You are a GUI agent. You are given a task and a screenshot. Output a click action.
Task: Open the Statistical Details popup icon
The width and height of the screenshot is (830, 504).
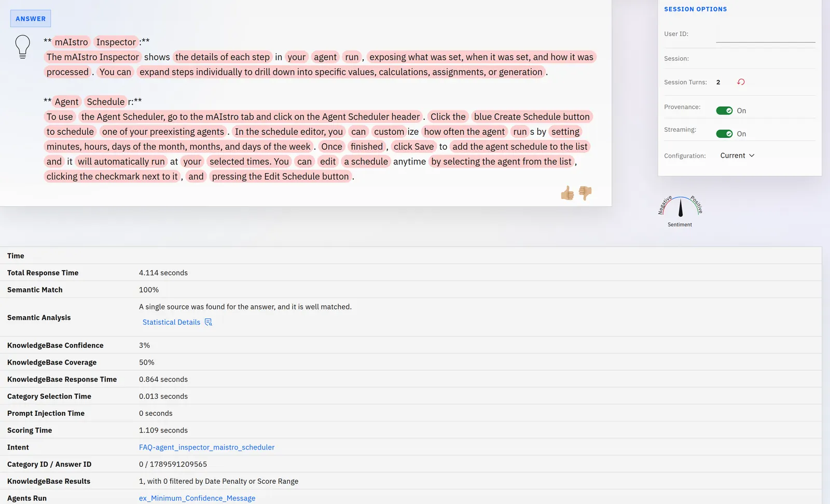tap(209, 322)
